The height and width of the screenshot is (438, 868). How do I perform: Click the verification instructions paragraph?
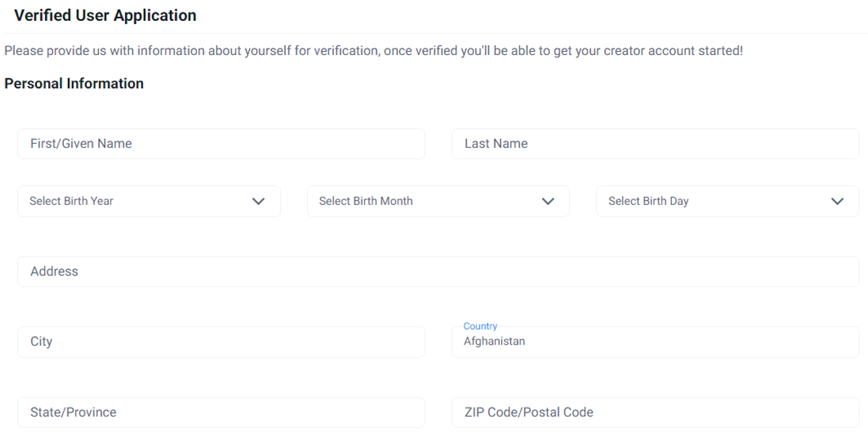click(374, 51)
